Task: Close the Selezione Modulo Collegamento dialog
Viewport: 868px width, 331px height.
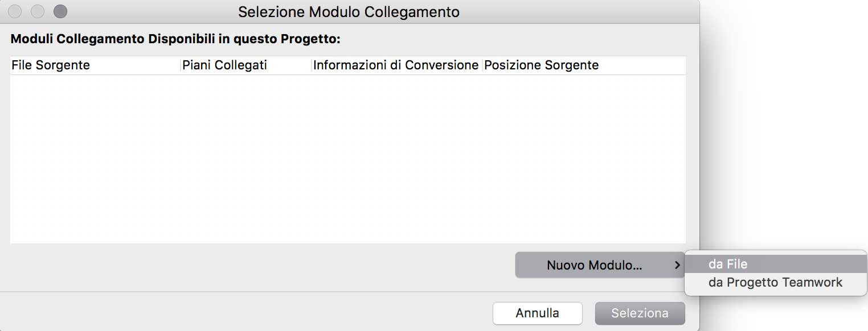Action: point(15,11)
